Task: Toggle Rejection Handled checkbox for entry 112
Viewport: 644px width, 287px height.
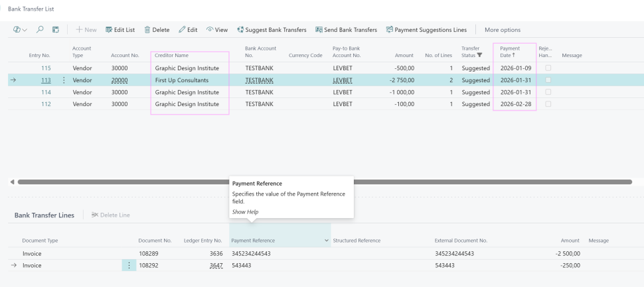Action: pos(548,104)
